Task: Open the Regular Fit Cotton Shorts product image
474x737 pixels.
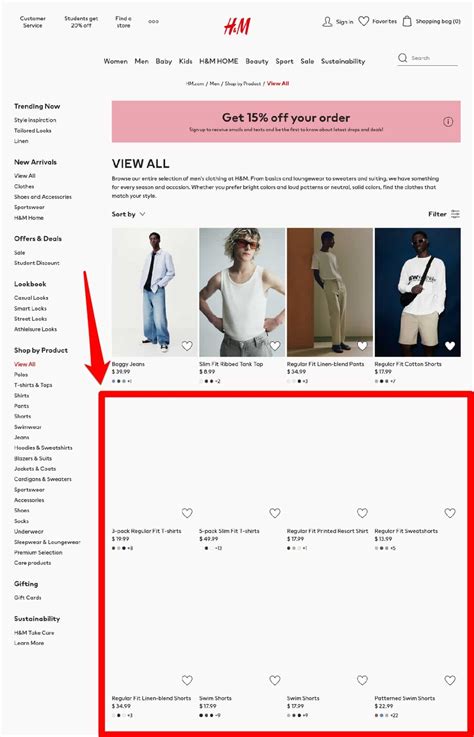Action: coord(418,292)
